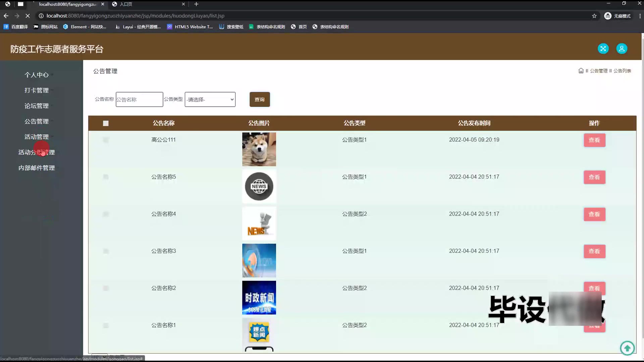
Task: Open 个人中心 in sidebar
Action: tap(37, 75)
